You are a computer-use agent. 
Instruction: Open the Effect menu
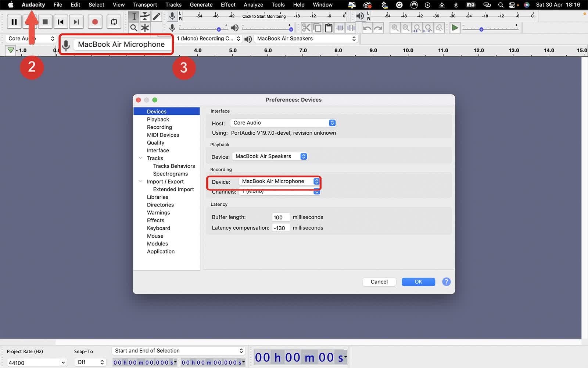coord(228,5)
